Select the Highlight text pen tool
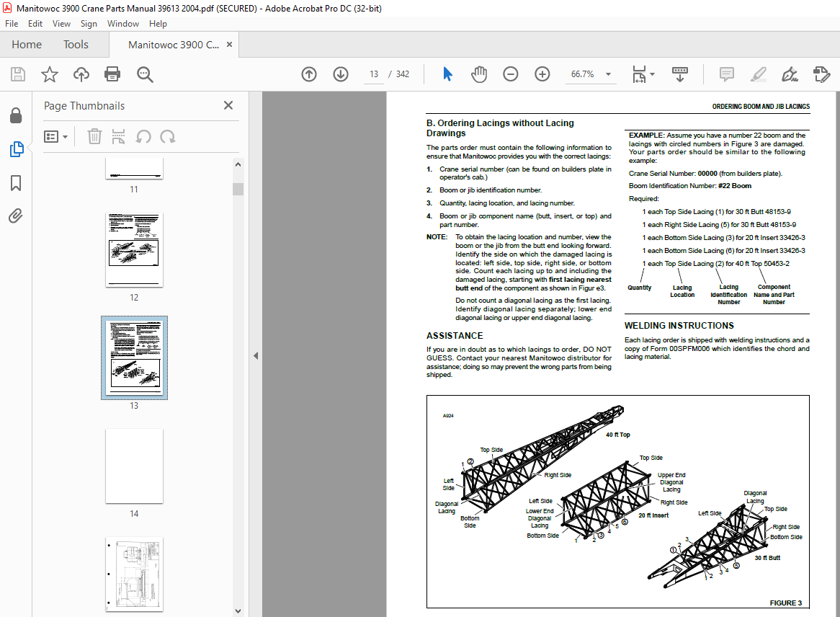The image size is (840, 617). pos(758,74)
